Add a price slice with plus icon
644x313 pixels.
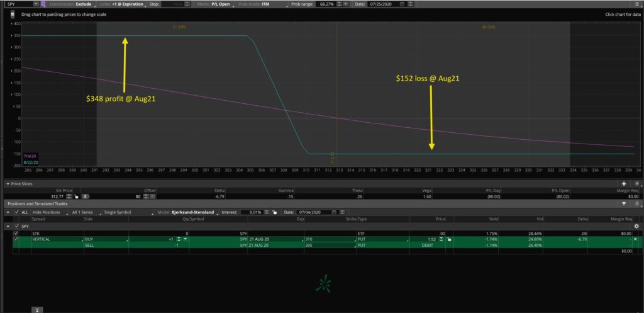[x=624, y=183]
